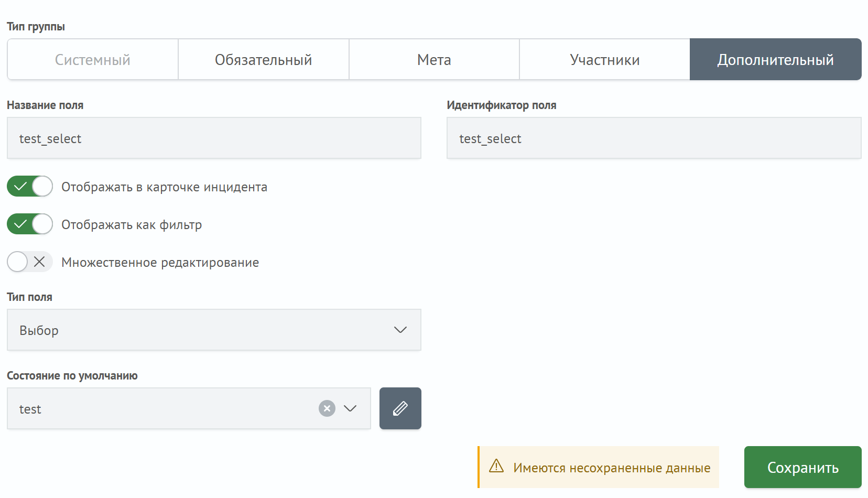The image size is (868, 498).
Task: Click the Сохранить button
Action: (x=802, y=467)
